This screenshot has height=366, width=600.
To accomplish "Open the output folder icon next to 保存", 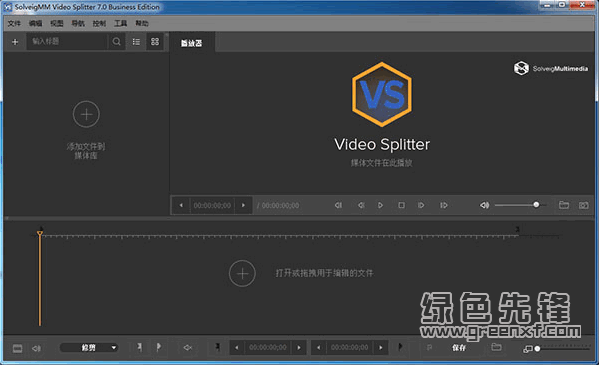I will click(496, 347).
